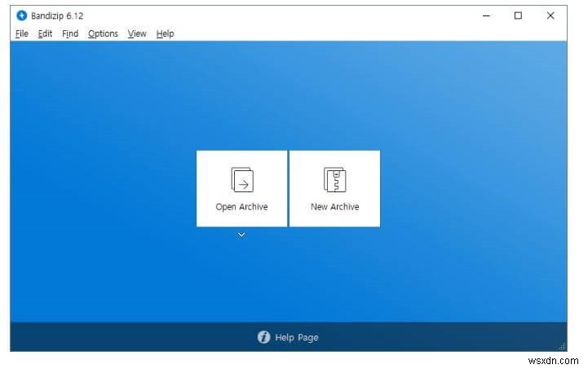Viewport: 588px width, 369px height.
Task: Click the Bandizip logo in title bar
Action: (x=22, y=15)
